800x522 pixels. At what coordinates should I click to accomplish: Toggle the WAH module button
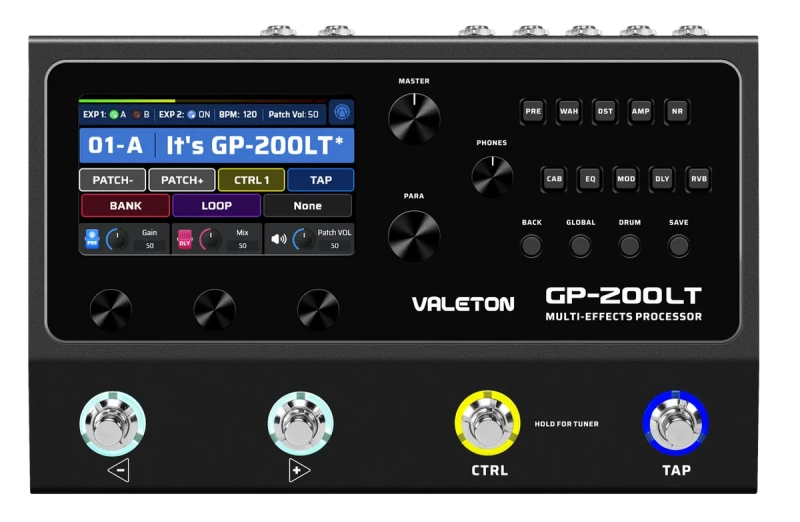tap(569, 111)
